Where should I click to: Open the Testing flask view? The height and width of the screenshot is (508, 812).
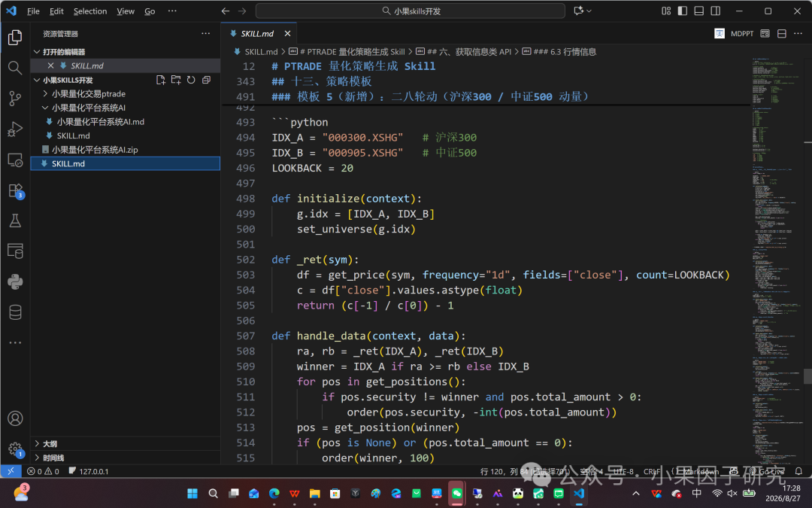[15, 221]
